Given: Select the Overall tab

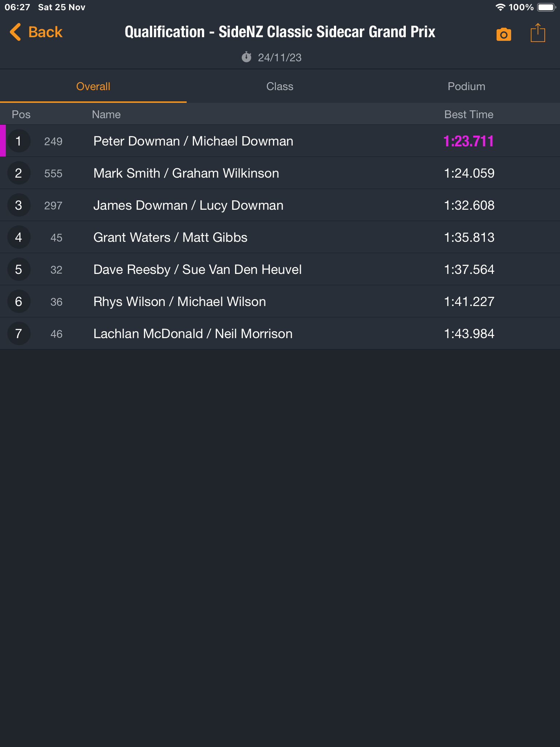Looking at the screenshot, I should [93, 86].
